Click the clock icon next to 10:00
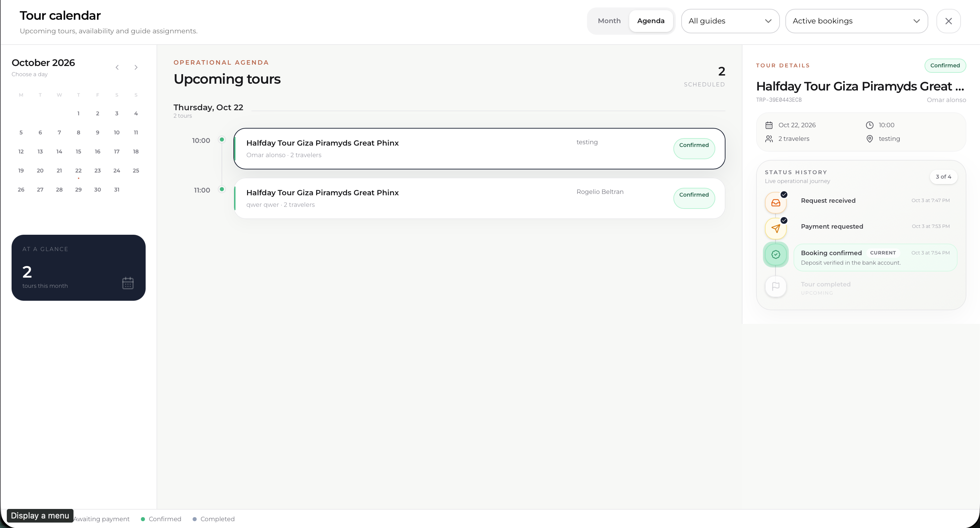This screenshot has height=528, width=980. (870, 125)
